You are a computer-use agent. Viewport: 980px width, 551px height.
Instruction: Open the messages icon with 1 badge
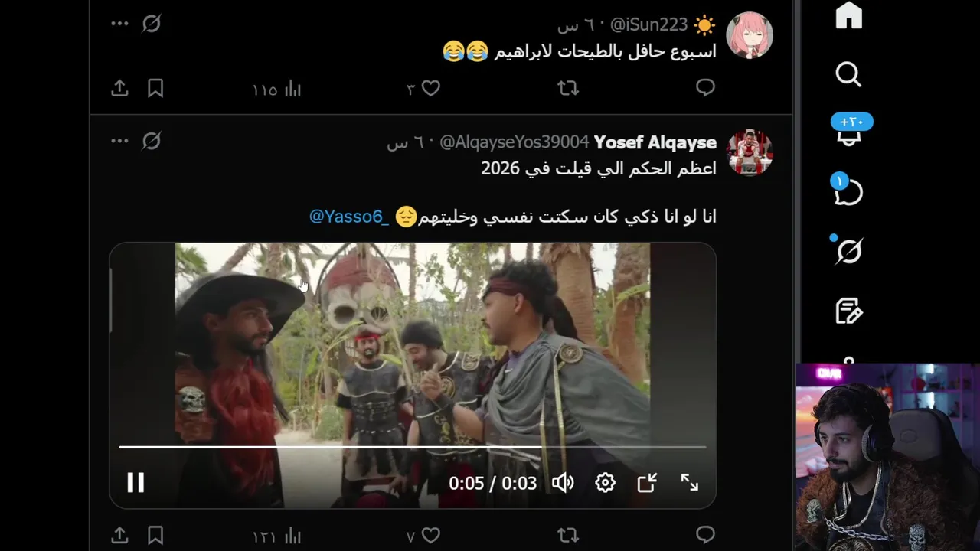(x=847, y=191)
